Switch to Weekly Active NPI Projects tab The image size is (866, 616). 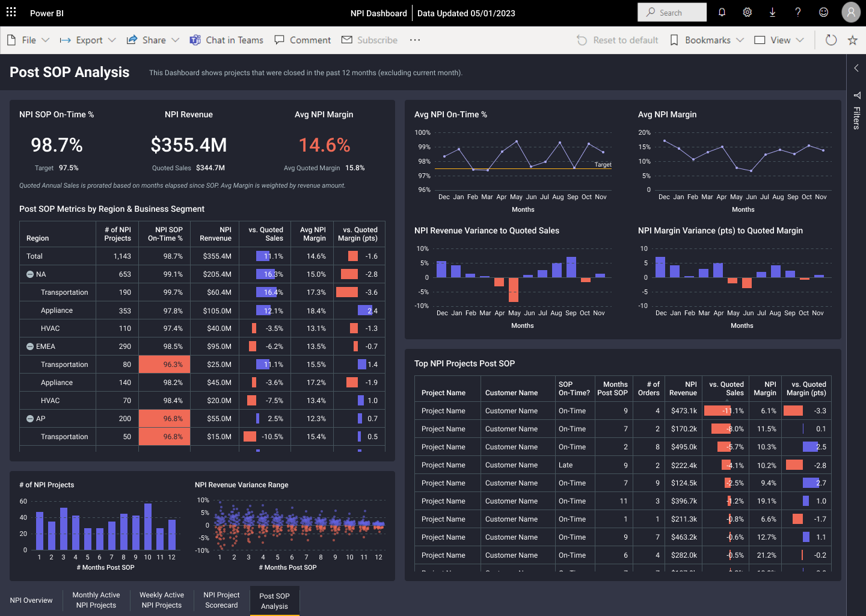tap(162, 600)
